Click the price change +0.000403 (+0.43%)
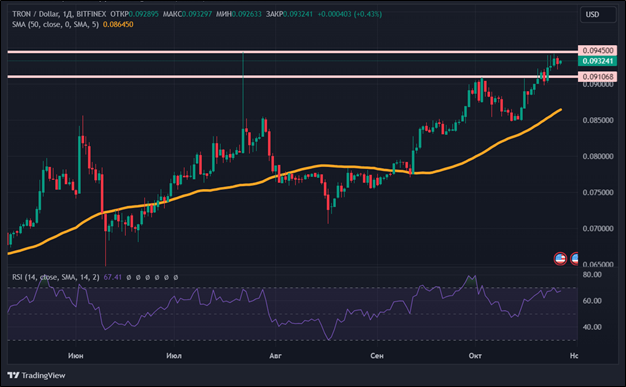Screen dimensions: 626x387 (350, 14)
